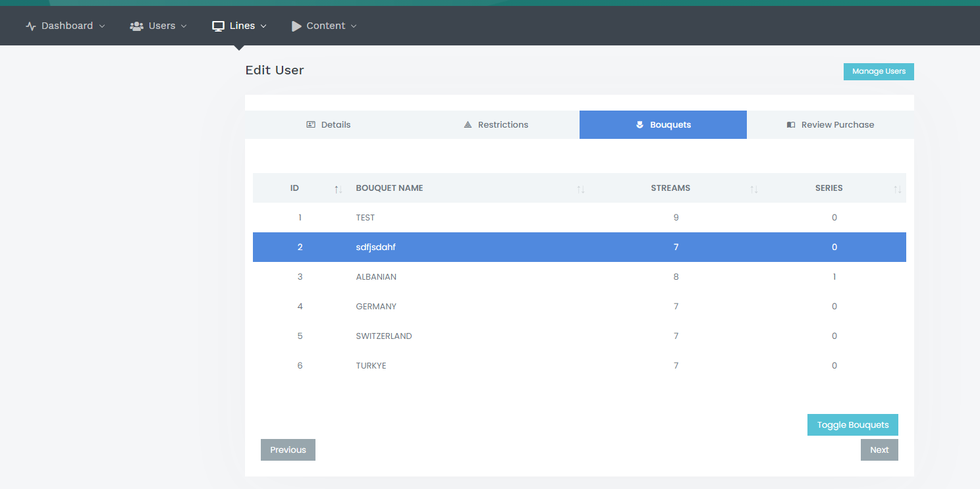Image resolution: width=980 pixels, height=489 pixels.
Task: Click the Bouquets tab flower icon
Action: [640, 124]
